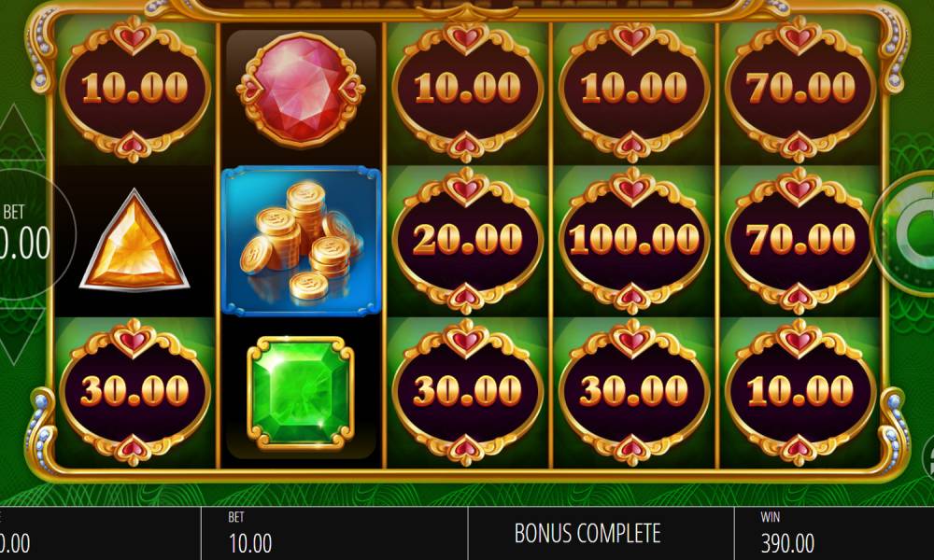Click the 30.00 medallion in third reel
Image resolution: width=934 pixels, height=560 pixels.
click(x=468, y=392)
